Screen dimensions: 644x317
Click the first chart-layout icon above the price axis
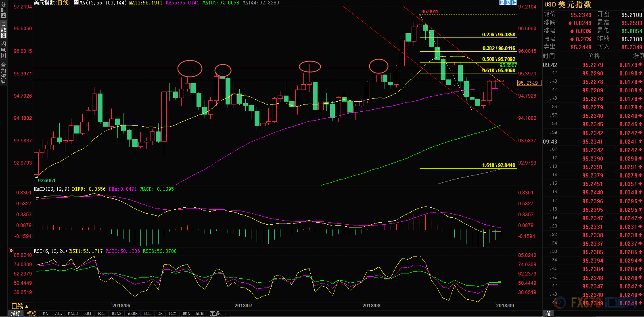tap(502, 2)
